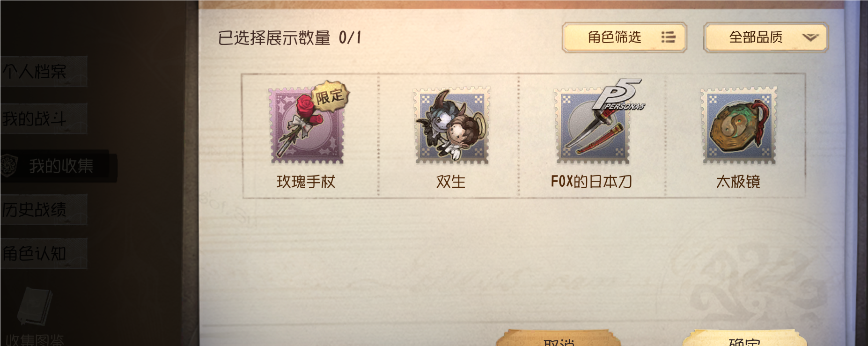The width and height of the screenshot is (868, 346).
Task: Select the 玫瑰手杖 rose stamp icon
Action: (307, 125)
